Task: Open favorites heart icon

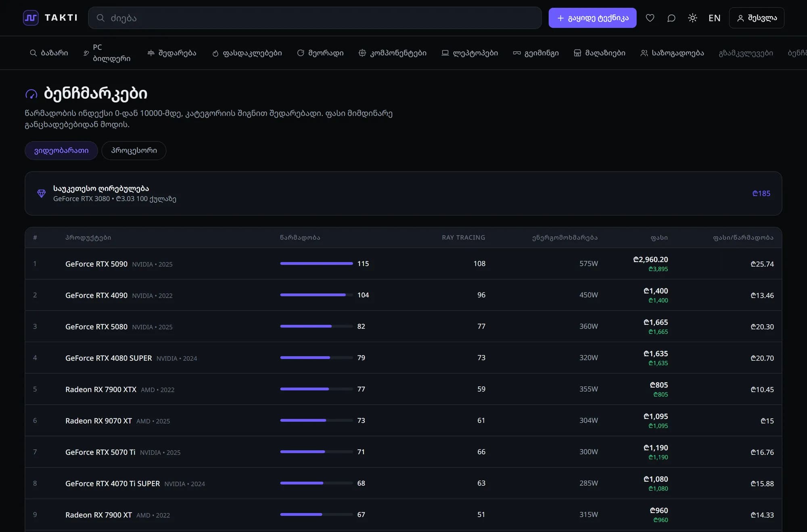Action: (x=650, y=18)
